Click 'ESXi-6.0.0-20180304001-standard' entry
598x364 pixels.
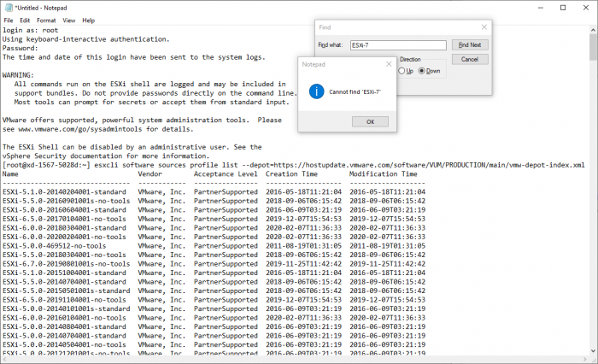pos(64,228)
